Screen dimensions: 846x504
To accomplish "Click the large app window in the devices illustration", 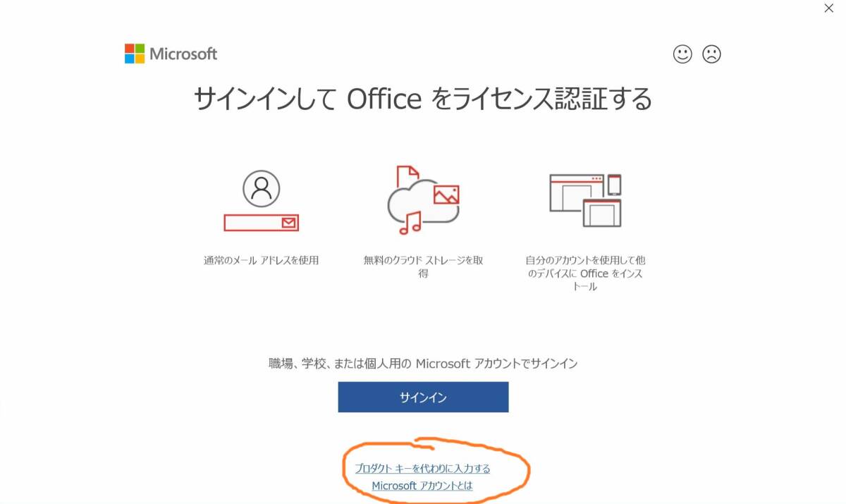I will pos(577,192).
